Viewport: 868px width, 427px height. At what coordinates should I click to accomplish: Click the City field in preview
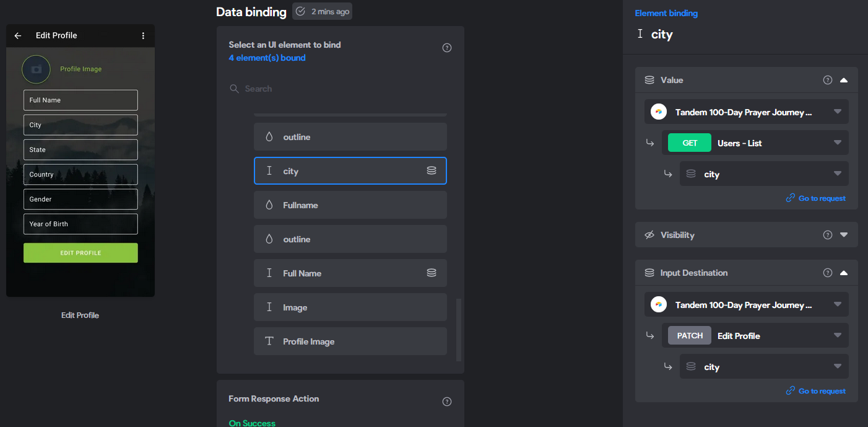80,125
